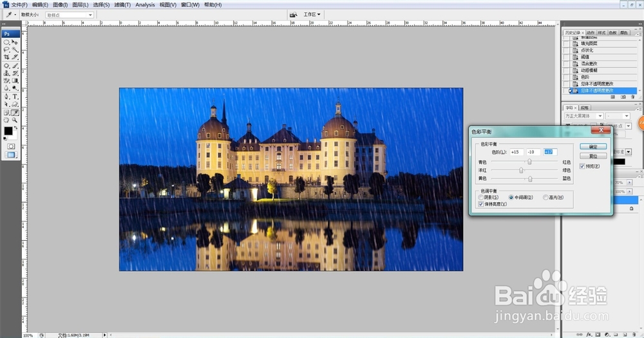Select the Horizontal Type tool

15,97
